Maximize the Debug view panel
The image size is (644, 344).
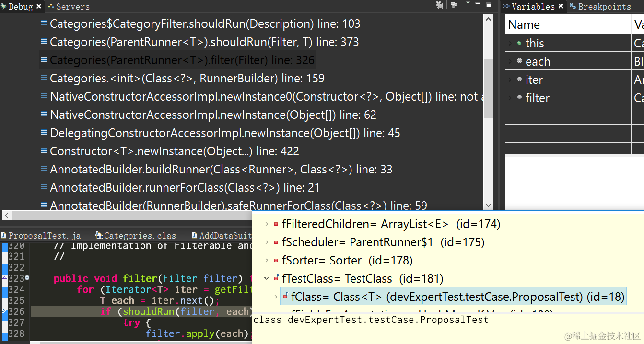[x=489, y=5]
